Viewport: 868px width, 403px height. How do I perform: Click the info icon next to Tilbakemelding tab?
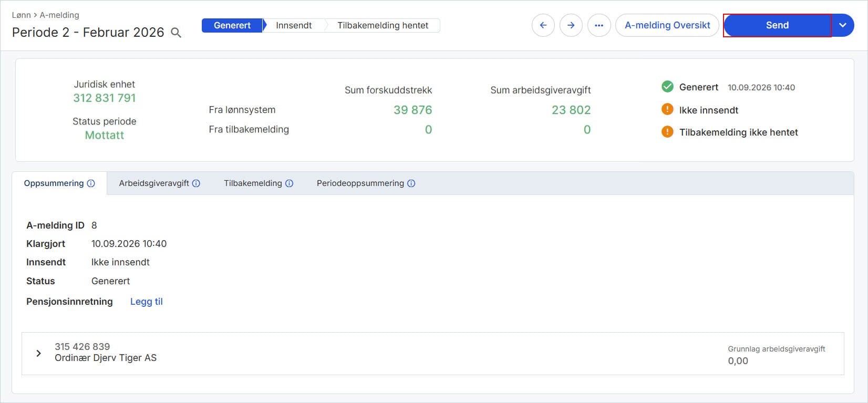point(289,183)
